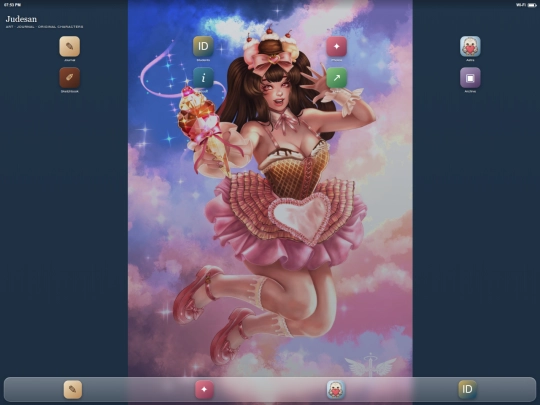The image size is (540, 405).
Task: Open the green arrow icon
Action: (x=336, y=77)
